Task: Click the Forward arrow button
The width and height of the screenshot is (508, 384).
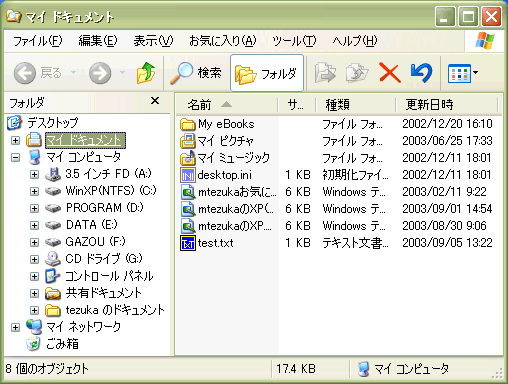Action: click(100, 72)
